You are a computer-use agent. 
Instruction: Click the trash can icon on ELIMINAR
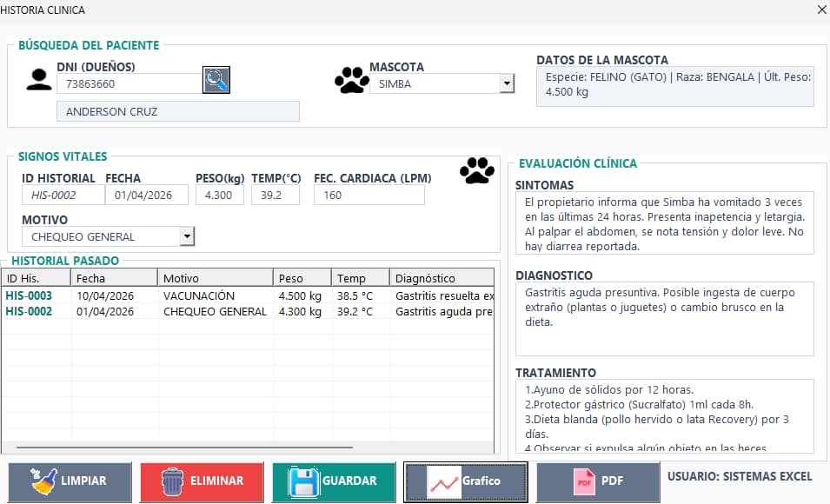pos(173,481)
